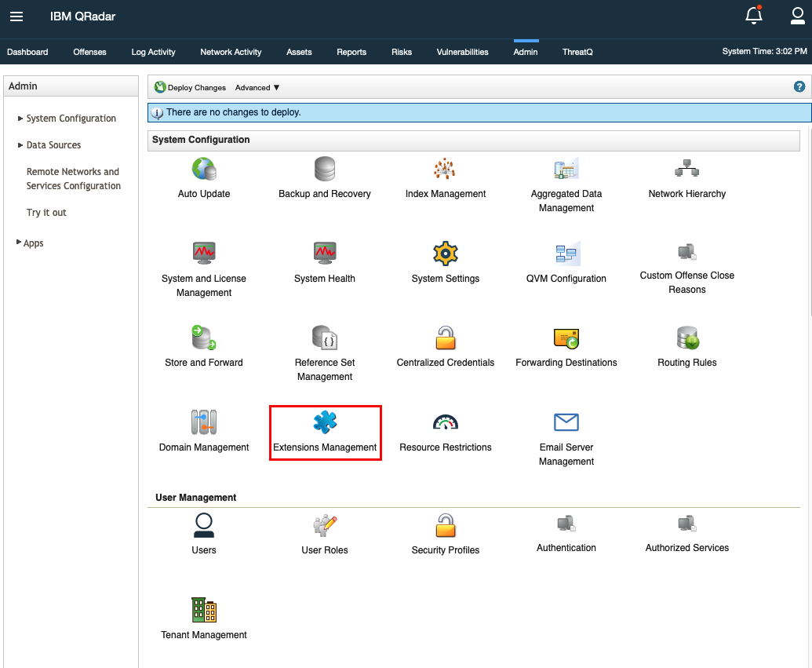The width and height of the screenshot is (812, 668).
Task: Open User Roles icon
Action: (x=325, y=525)
